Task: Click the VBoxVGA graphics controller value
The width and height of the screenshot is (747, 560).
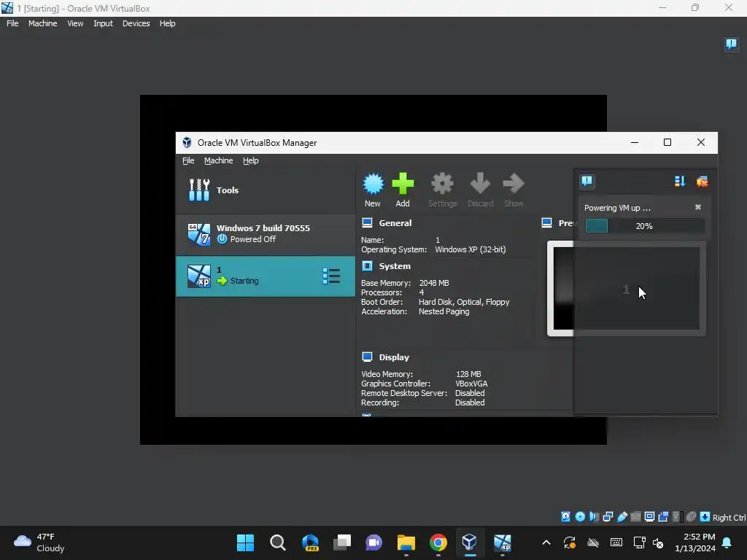Action: click(x=471, y=384)
